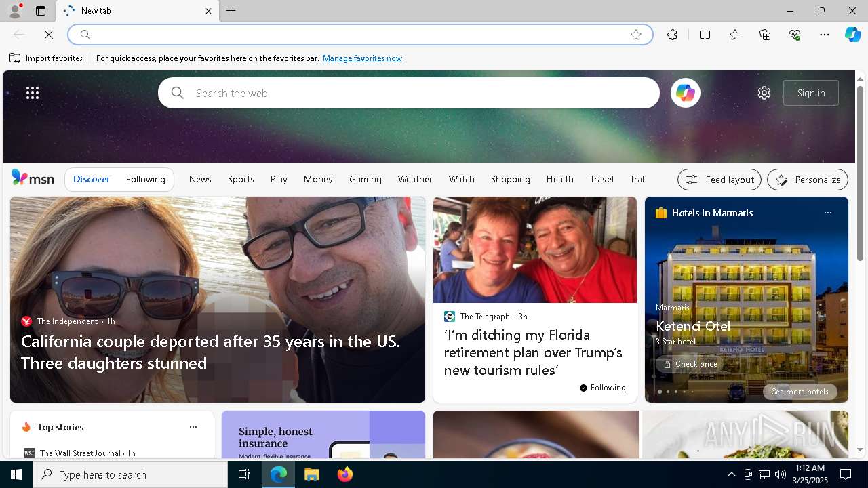
Task: Click the Personalize button
Action: click(x=808, y=180)
